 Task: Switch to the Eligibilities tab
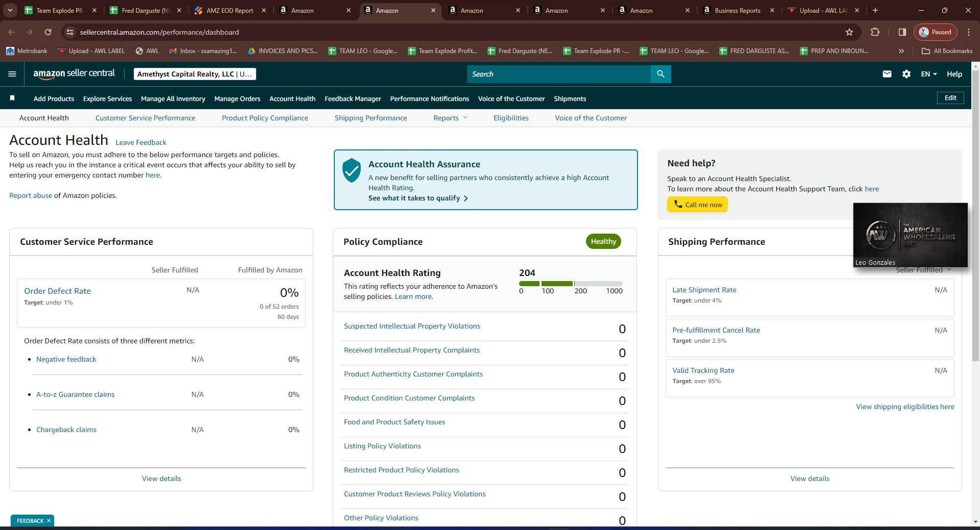coord(511,118)
